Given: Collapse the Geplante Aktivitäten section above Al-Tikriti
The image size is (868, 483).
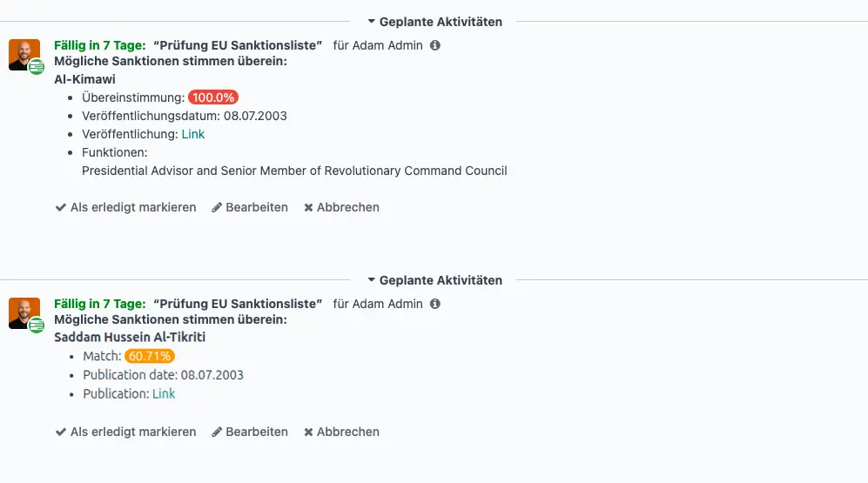Looking at the screenshot, I should 434,281.
